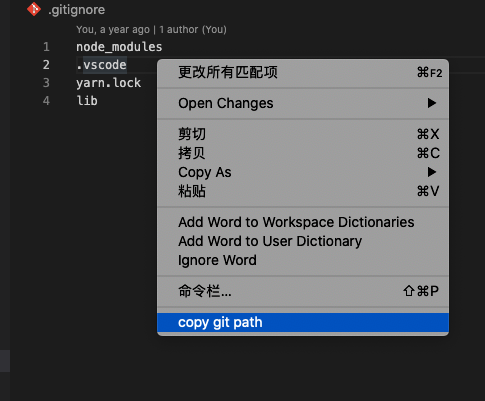The height and width of the screenshot is (401, 485).
Task: Open the .gitignore tab title
Action: [x=76, y=10]
